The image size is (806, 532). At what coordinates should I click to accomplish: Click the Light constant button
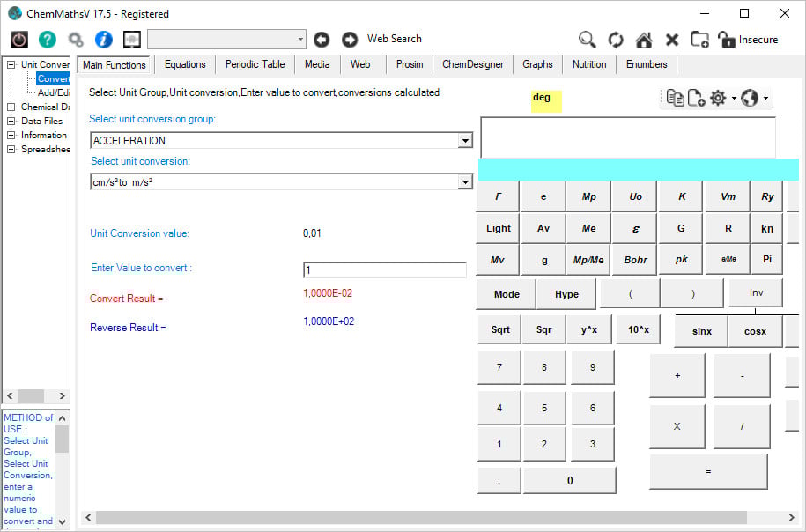tap(498, 228)
